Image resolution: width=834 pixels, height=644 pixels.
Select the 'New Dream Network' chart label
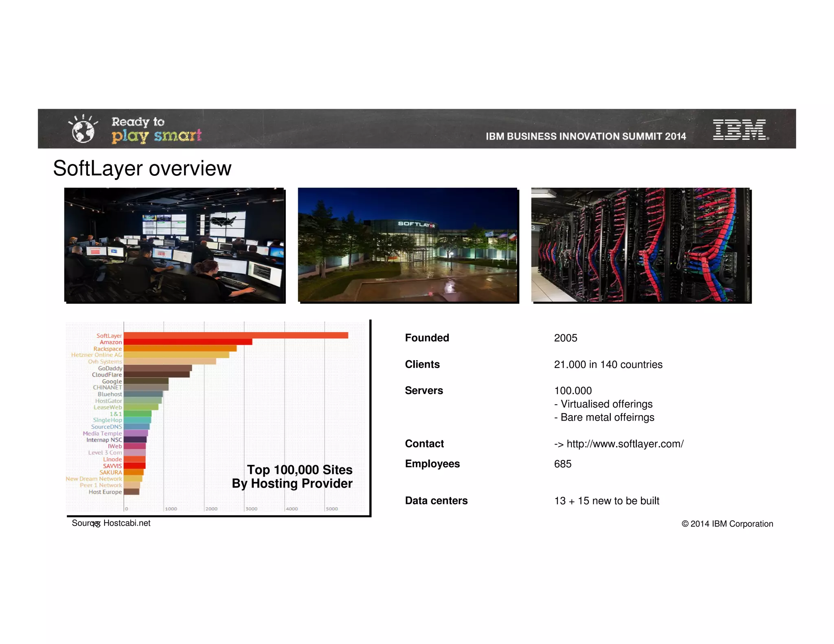point(94,479)
